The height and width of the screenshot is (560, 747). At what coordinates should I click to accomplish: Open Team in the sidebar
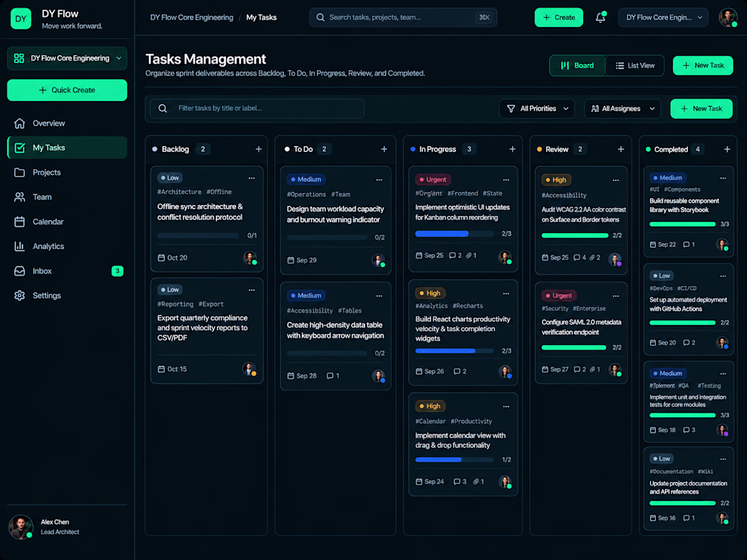coord(67,197)
